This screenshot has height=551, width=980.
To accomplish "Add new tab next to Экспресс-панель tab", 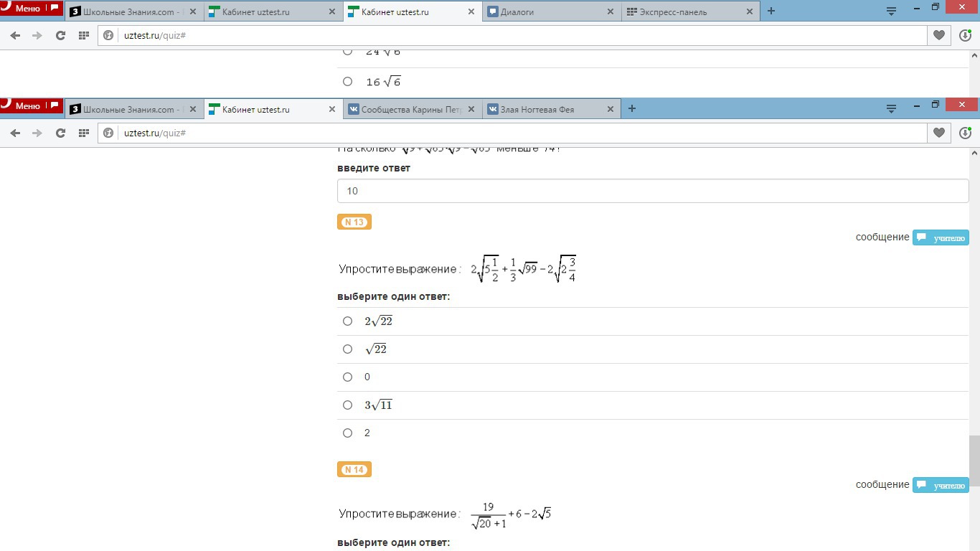I will 771,11.
